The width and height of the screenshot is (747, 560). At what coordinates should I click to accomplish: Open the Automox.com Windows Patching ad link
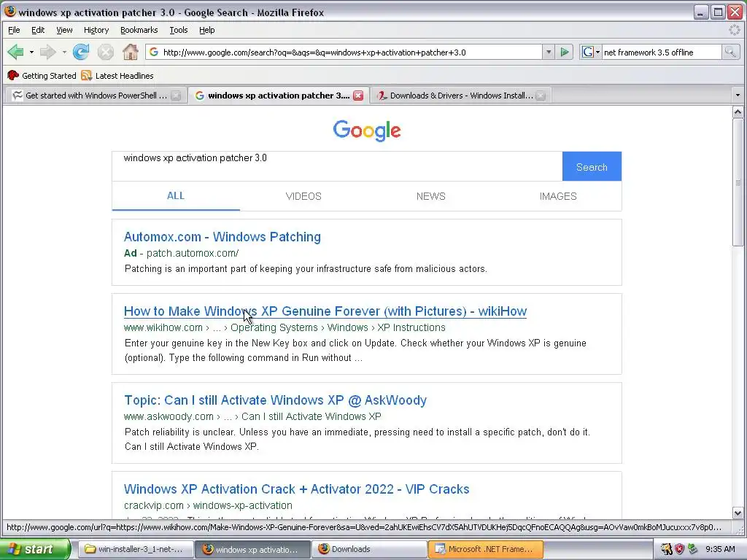pos(222,237)
